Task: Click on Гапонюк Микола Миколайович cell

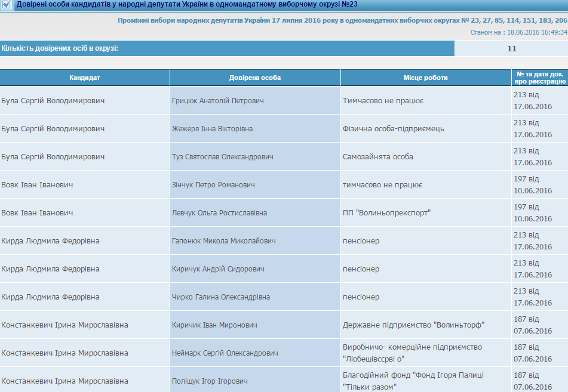Action: 223,241
